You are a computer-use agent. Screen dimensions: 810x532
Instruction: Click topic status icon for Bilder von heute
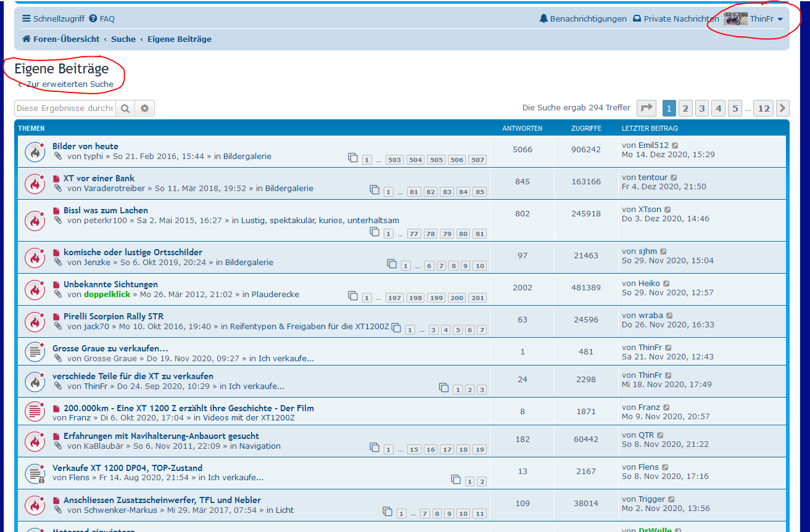[x=35, y=152]
